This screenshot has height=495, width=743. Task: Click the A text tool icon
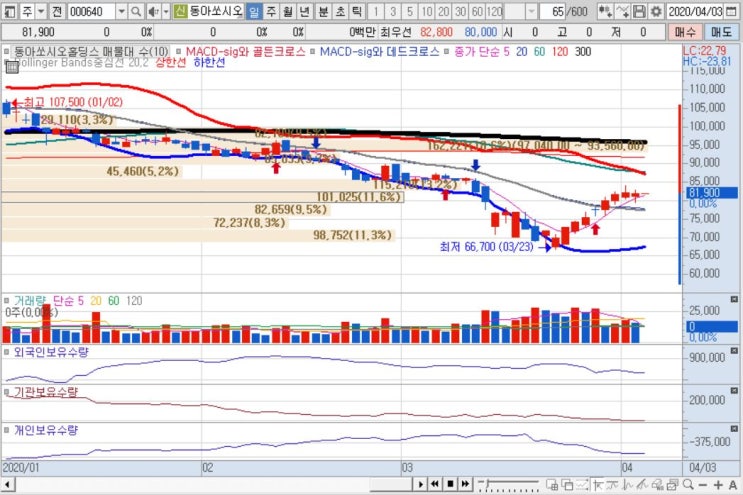click(x=733, y=485)
